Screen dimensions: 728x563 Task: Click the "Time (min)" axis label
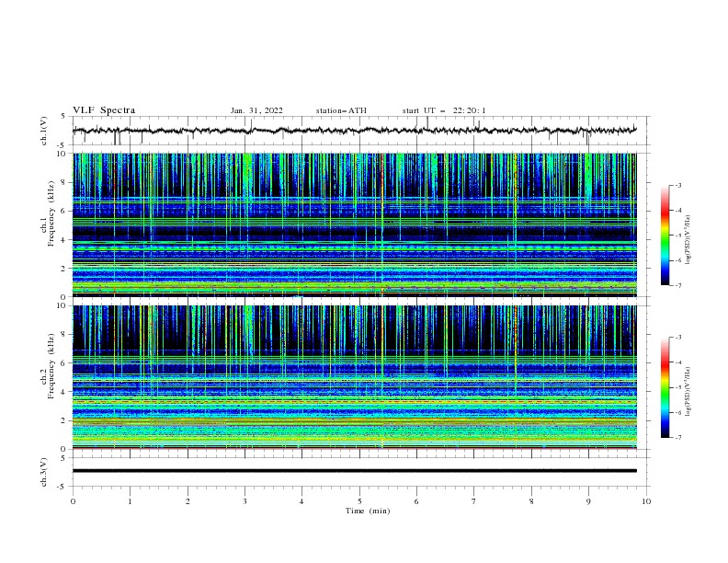pos(368,511)
